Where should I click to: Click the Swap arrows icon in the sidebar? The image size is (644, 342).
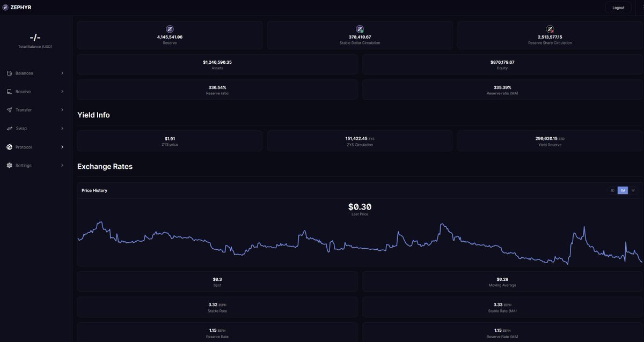click(10, 129)
